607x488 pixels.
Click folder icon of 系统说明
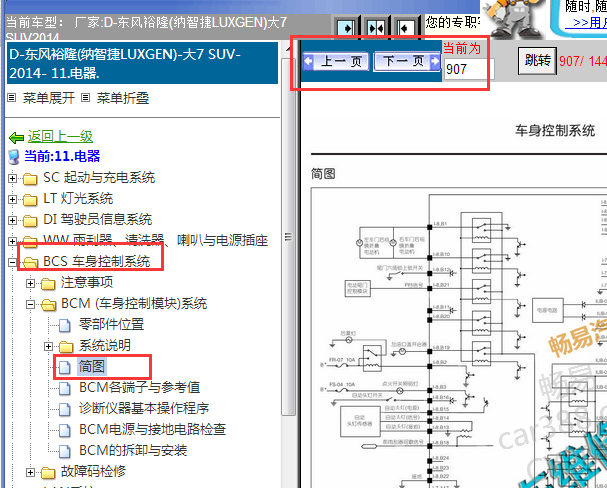[x=66, y=346]
